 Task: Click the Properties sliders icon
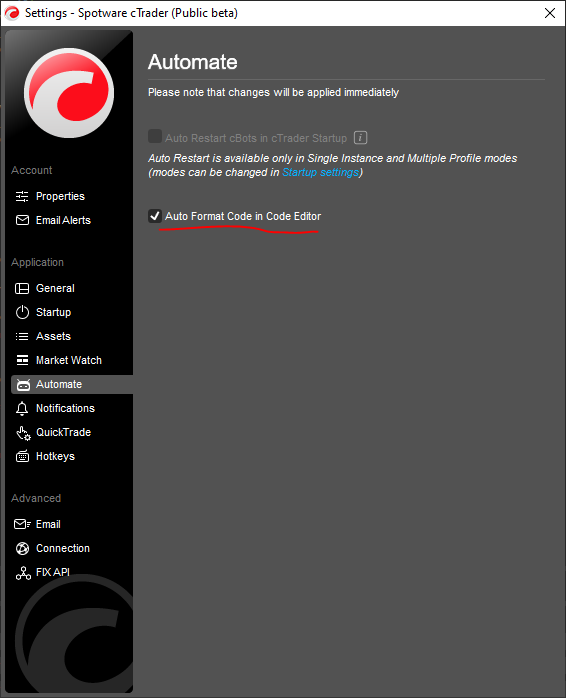point(22,196)
